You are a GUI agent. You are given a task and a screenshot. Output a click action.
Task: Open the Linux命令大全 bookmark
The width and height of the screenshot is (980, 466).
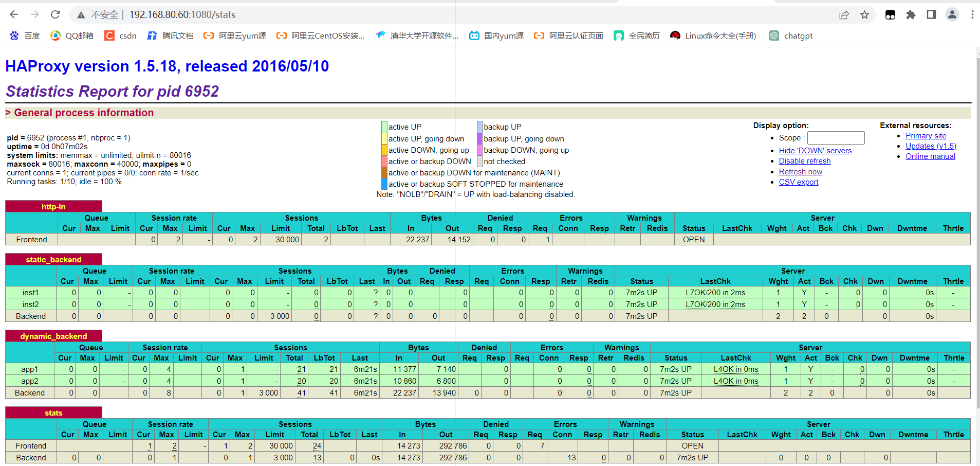(x=713, y=35)
